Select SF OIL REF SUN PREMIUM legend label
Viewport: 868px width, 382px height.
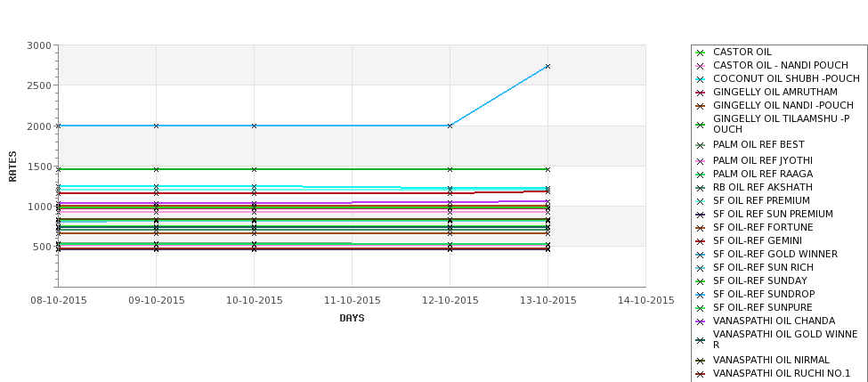pos(773,214)
